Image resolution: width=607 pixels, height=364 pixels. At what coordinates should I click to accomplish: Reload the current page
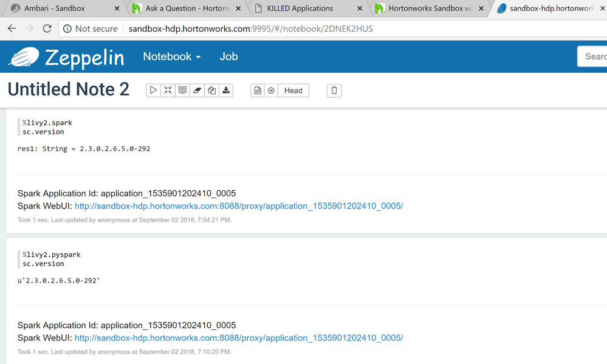(47, 29)
